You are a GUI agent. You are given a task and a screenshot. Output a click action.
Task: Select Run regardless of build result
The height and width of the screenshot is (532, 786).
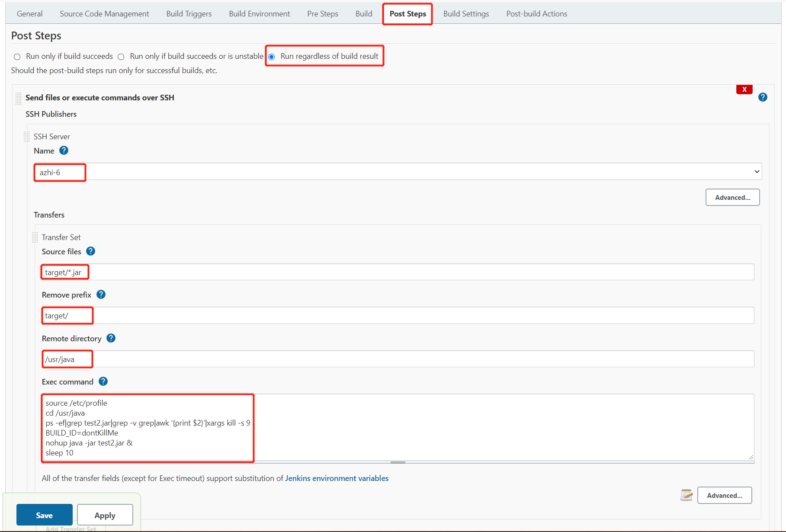(272, 57)
